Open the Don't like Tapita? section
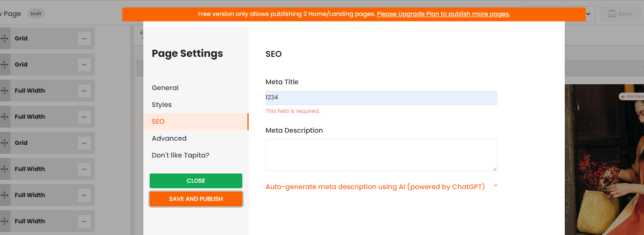The image size is (644, 235). (180, 155)
